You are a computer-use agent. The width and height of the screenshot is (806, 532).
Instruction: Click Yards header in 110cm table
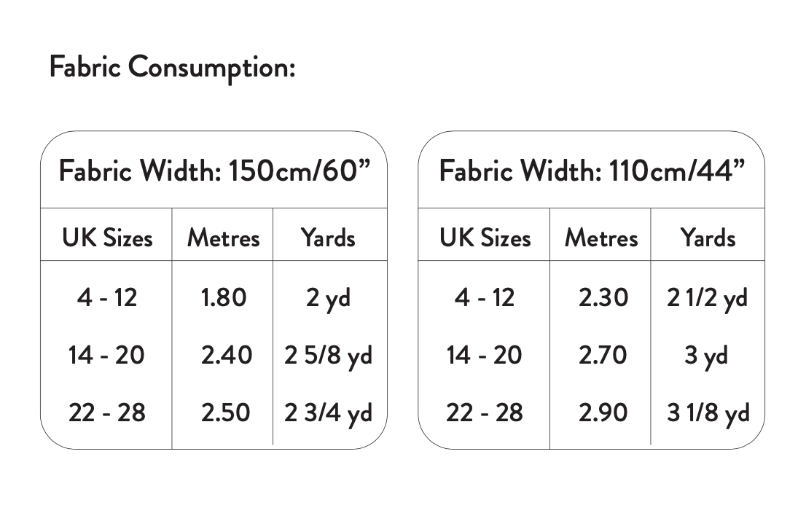coord(708,238)
